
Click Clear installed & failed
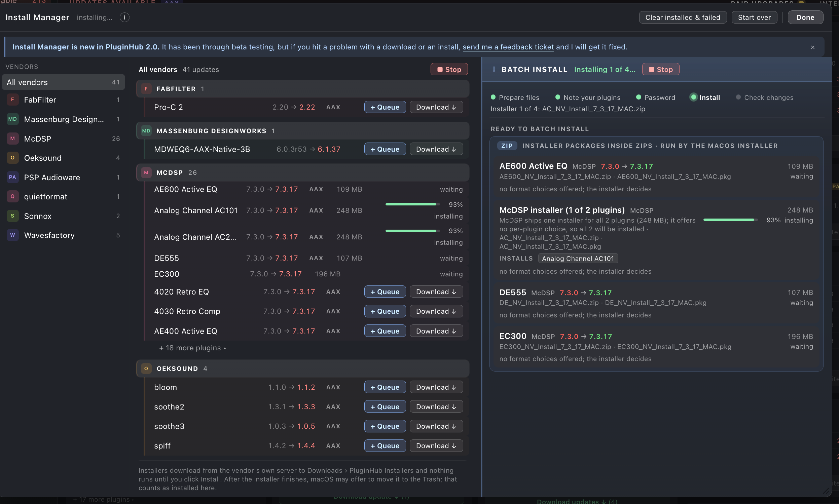[683, 17]
